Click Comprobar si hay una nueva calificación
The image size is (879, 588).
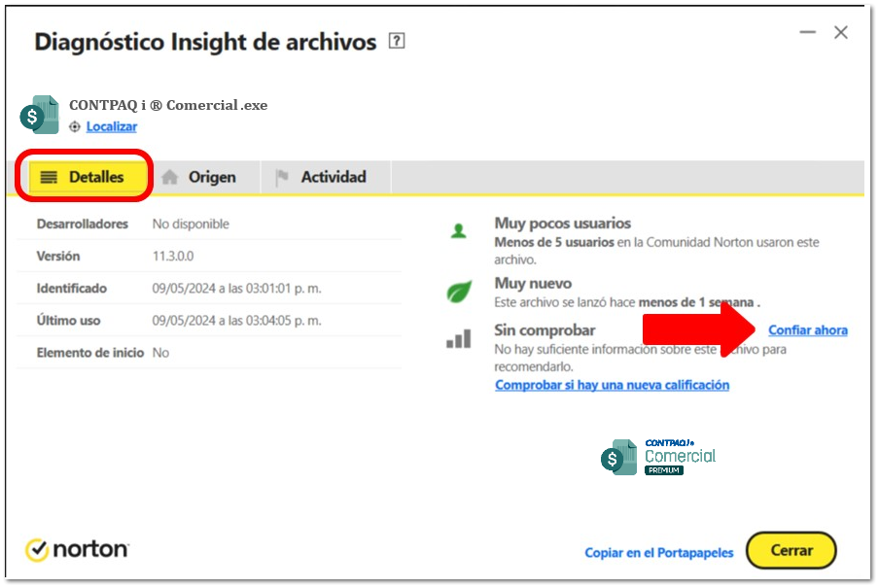click(x=613, y=385)
